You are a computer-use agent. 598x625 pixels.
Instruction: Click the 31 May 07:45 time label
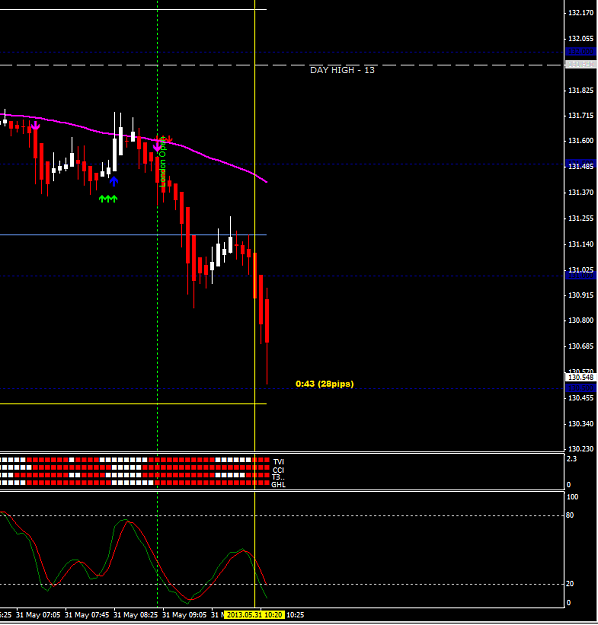click(87, 615)
